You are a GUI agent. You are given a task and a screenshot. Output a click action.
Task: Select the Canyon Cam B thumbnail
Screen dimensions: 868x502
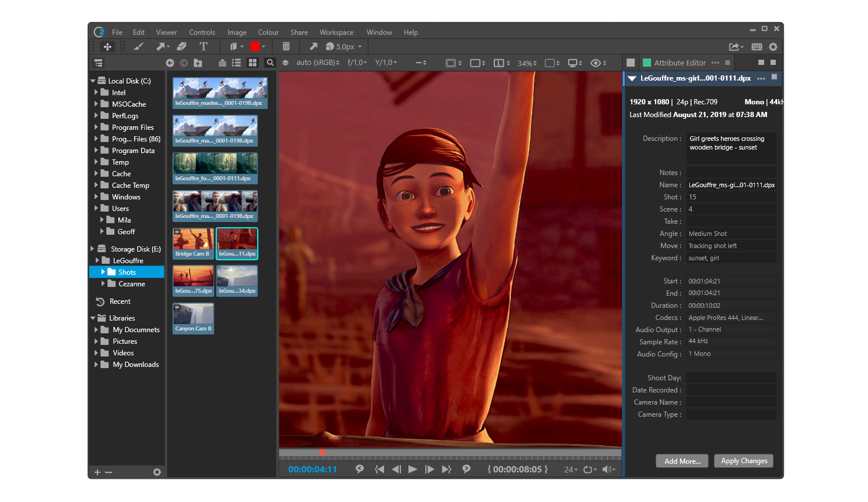(193, 318)
